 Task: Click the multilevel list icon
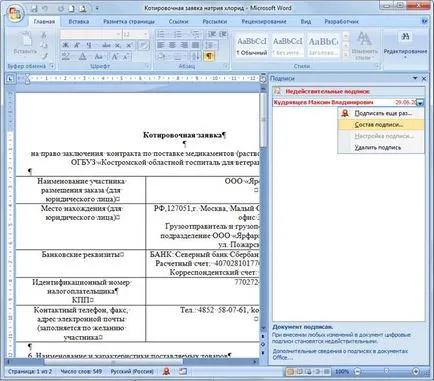pos(196,34)
